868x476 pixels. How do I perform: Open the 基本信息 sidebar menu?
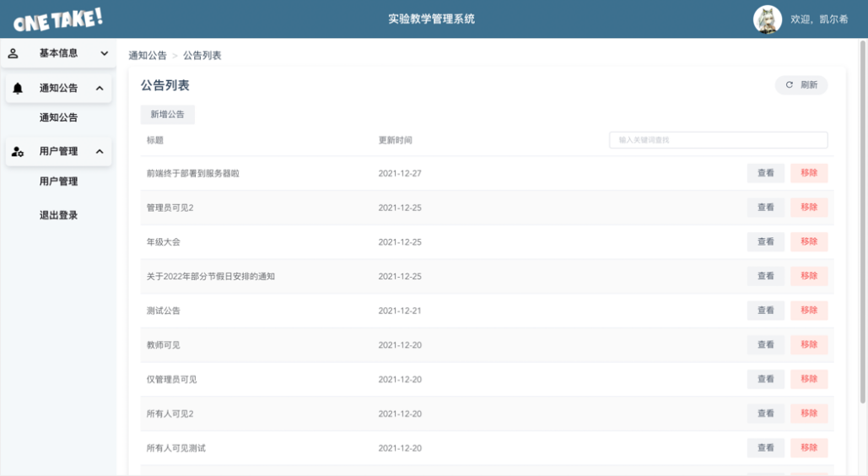click(x=58, y=53)
